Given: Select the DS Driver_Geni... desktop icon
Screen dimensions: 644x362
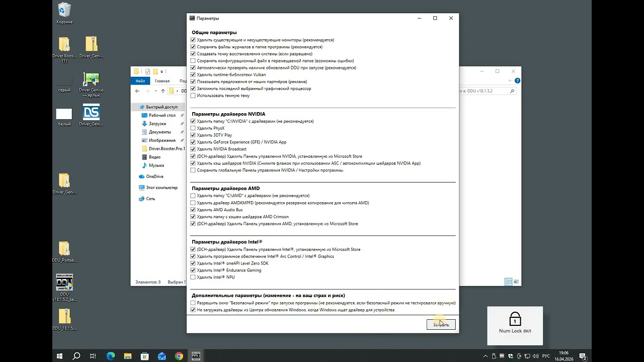Looking at the screenshot, I should [x=91, y=115].
